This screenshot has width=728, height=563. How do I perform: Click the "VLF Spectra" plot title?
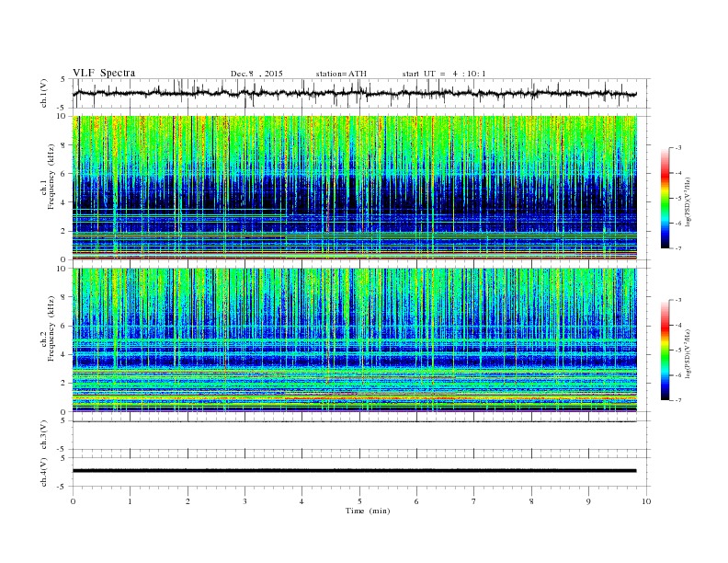(x=104, y=73)
